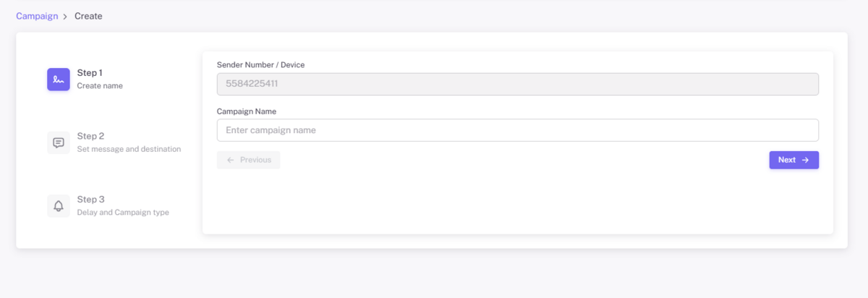The width and height of the screenshot is (868, 298).
Task: Click the 'Create name' step subtitle
Action: pos(100,86)
